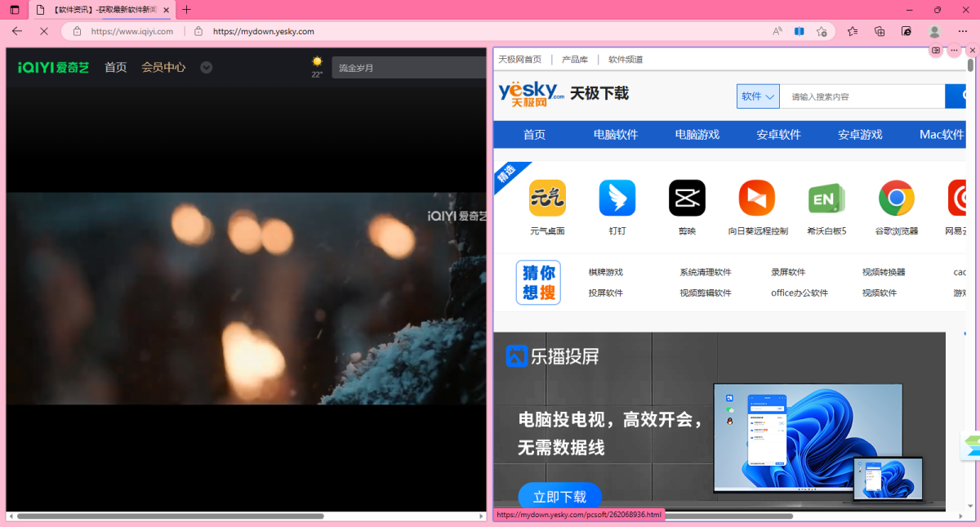Open the 希沃白板5 icon

tap(826, 198)
